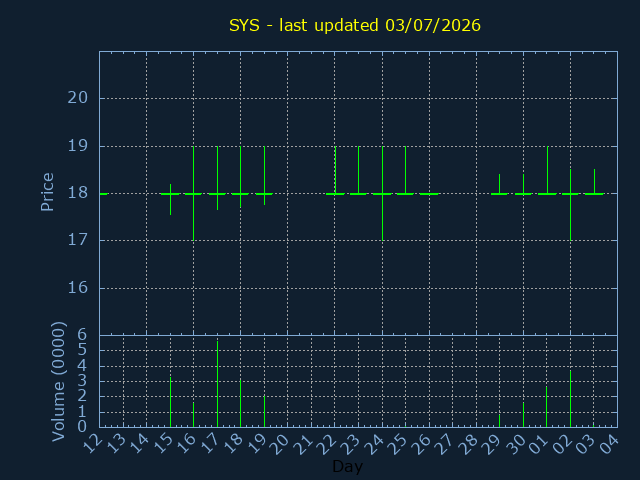Screen dimensions: 640x480
Task: Select the day 17 volume bar
Action: click(x=218, y=384)
